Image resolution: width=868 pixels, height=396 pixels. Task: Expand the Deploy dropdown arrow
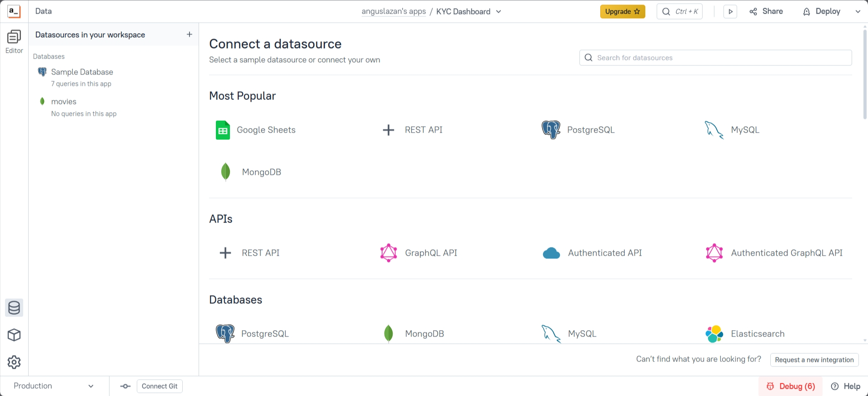[x=858, y=11]
